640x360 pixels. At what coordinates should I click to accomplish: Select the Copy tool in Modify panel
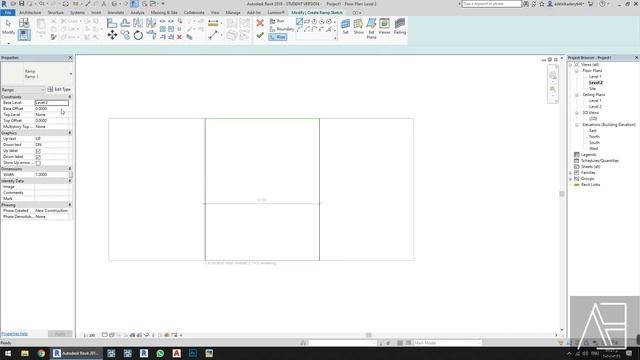[125, 36]
